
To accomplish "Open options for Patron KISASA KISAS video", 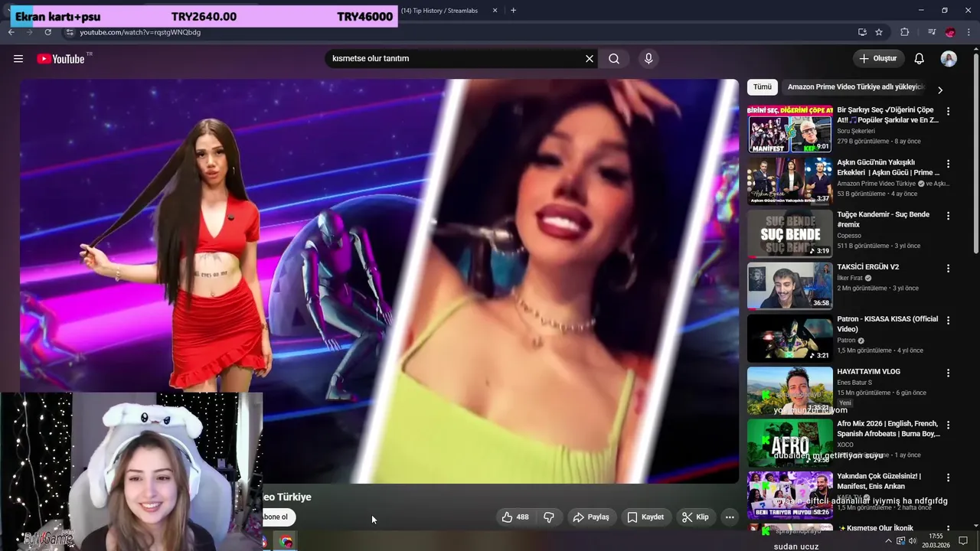I will (x=948, y=321).
